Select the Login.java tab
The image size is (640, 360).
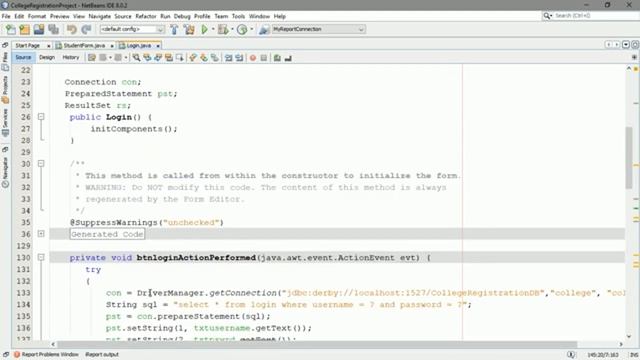[x=139, y=46]
